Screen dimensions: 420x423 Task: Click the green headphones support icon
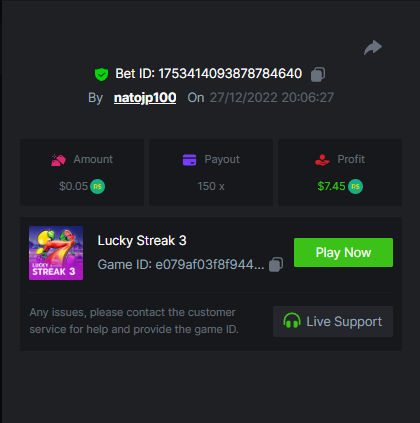292,321
